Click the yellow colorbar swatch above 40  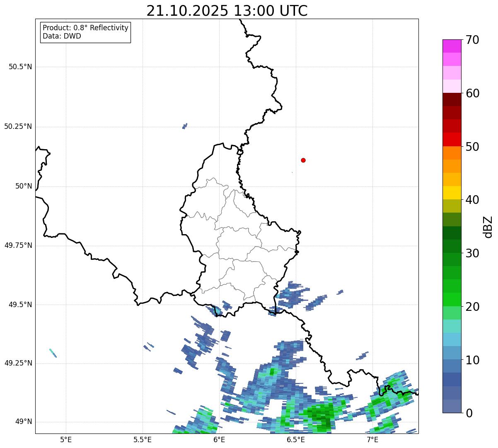tap(452, 193)
